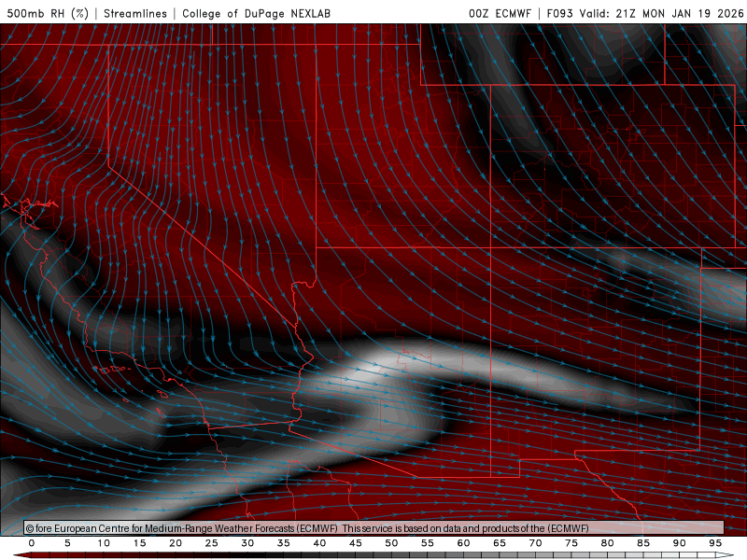
Task: Click the '00Z ECMWF' model run label
Action: [500, 13]
